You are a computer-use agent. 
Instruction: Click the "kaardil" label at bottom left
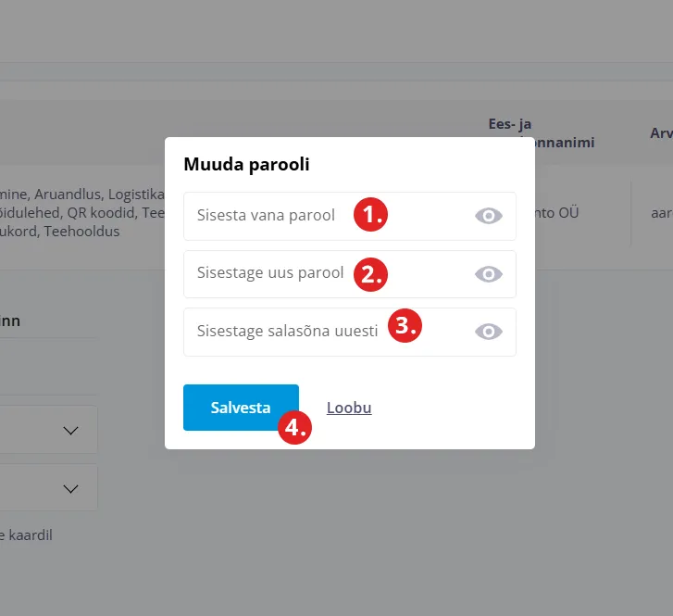(32, 534)
